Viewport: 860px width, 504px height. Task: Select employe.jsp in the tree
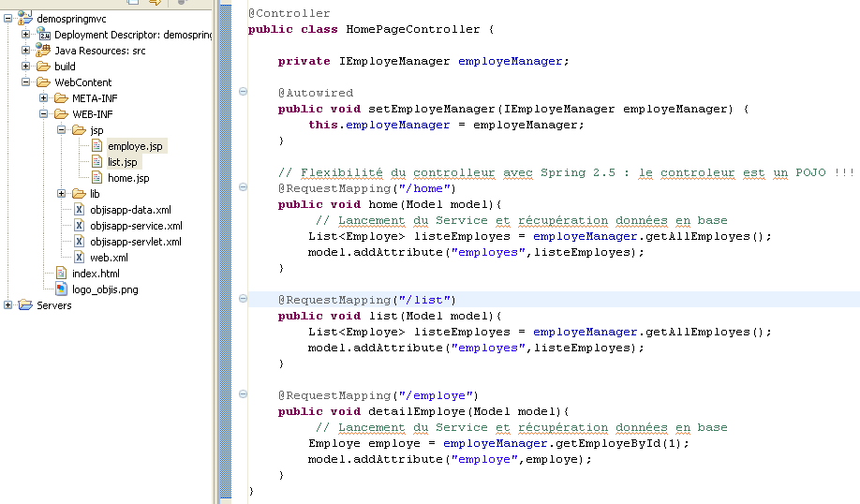click(x=135, y=146)
